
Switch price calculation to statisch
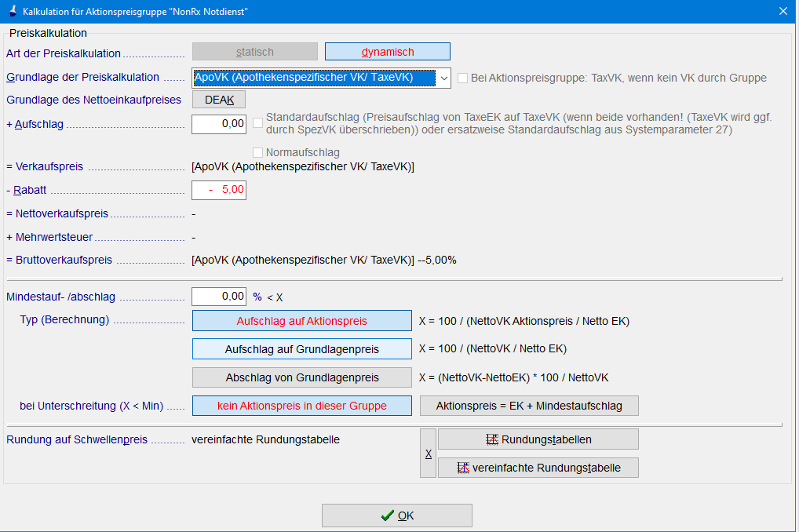pos(255,52)
